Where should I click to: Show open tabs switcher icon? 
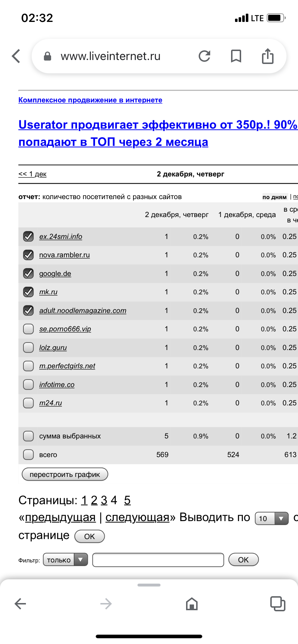(277, 604)
